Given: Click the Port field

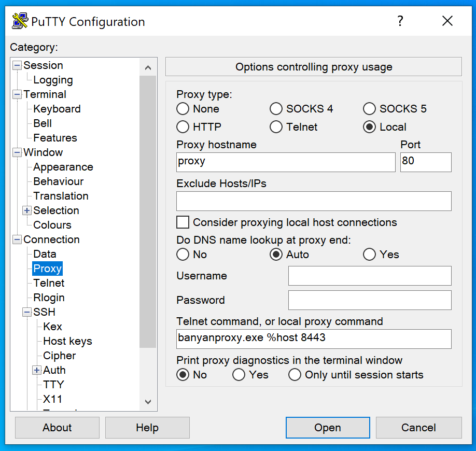Looking at the screenshot, I should pos(426,162).
